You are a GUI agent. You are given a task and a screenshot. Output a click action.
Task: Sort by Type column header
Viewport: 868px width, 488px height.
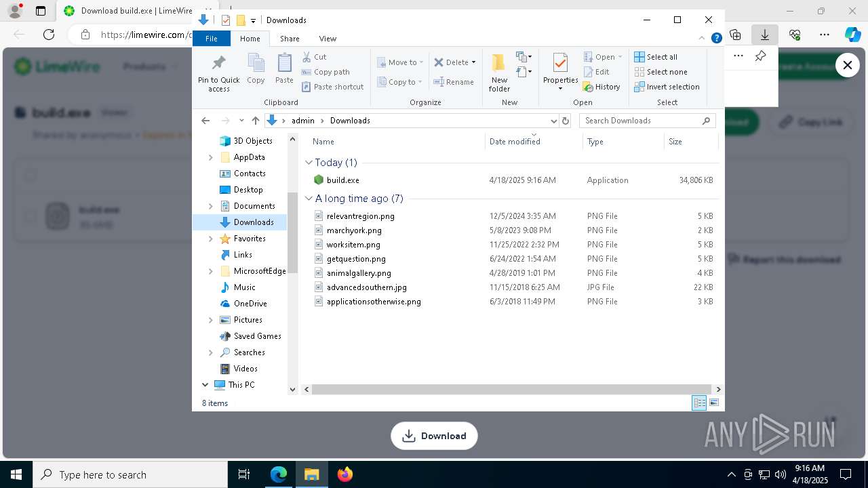[623, 142]
